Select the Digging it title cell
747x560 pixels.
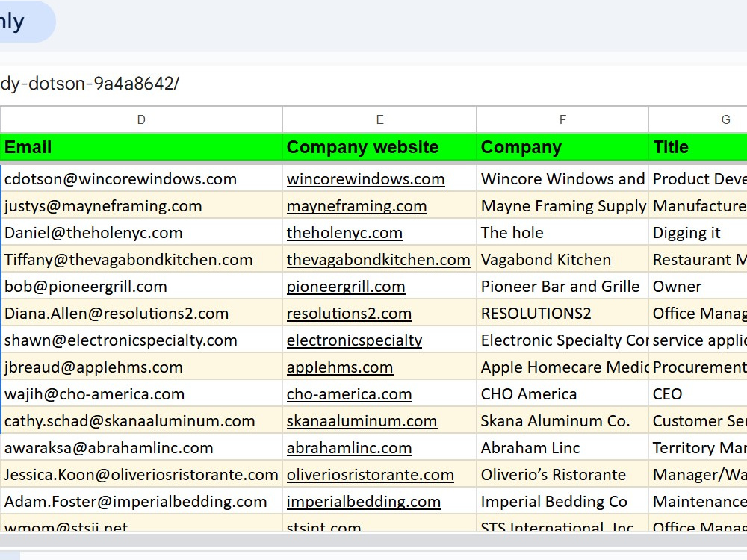pyautogui.click(x=698, y=233)
